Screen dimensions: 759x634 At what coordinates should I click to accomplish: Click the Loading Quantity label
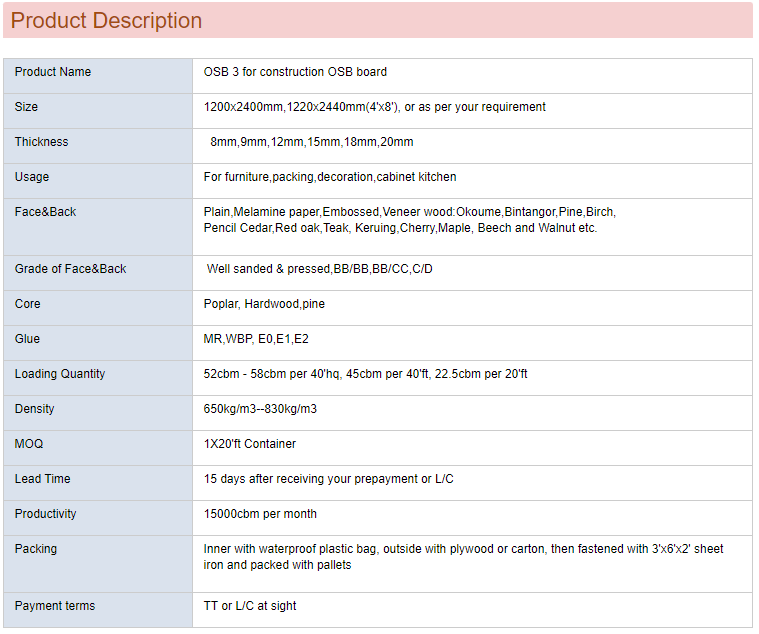60,374
